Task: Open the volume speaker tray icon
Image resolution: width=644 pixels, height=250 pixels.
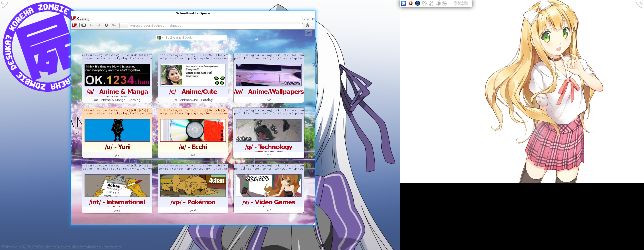Action: click(438, 3)
